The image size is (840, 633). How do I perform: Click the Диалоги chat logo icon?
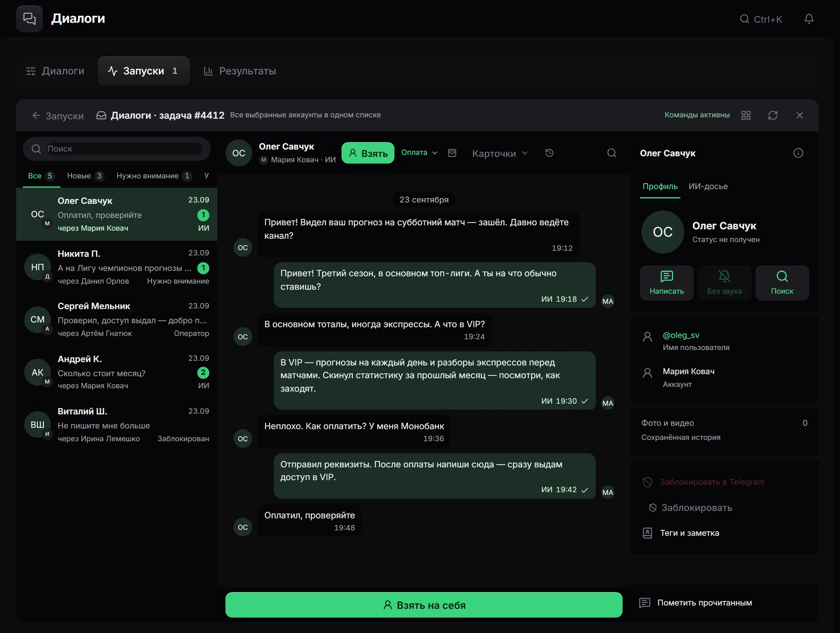click(x=29, y=18)
